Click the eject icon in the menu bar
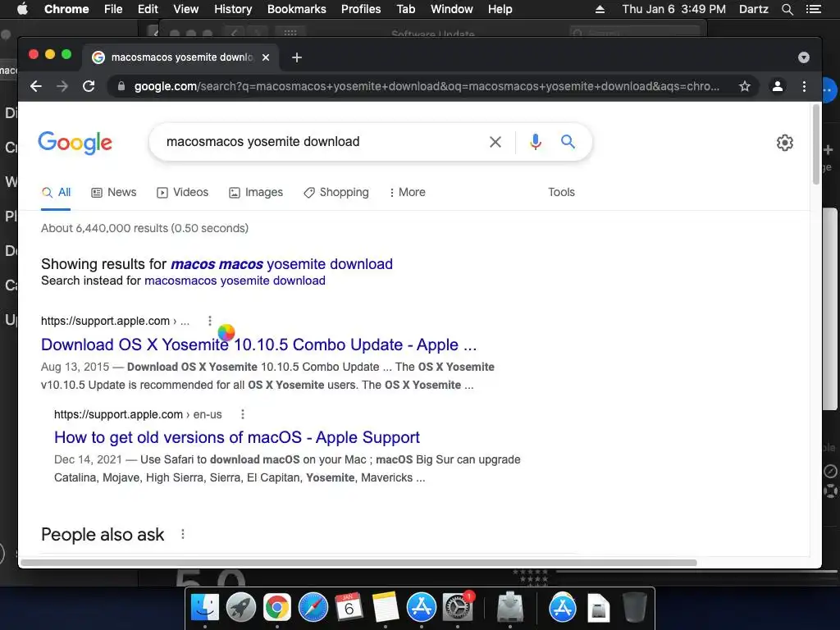840x630 pixels. 600,9
